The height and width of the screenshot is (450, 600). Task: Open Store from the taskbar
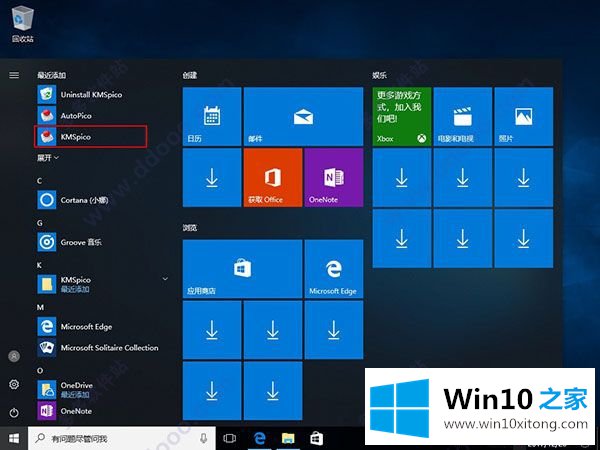click(x=316, y=438)
